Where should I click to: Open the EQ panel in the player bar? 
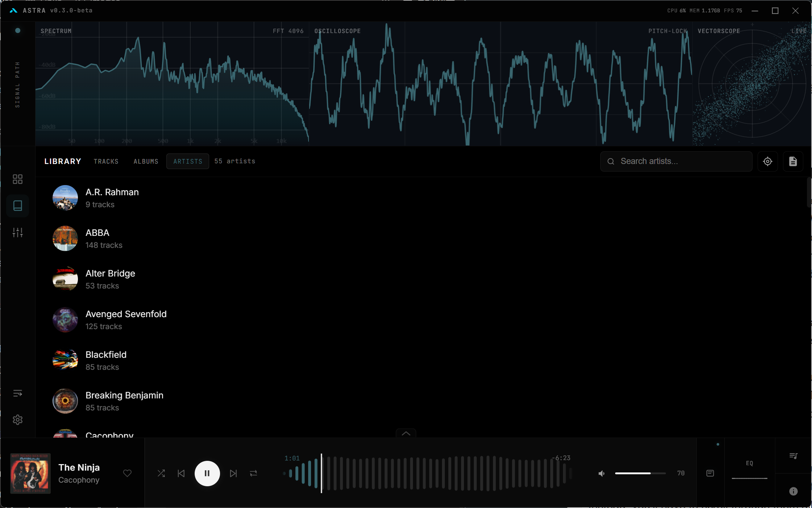(x=749, y=463)
